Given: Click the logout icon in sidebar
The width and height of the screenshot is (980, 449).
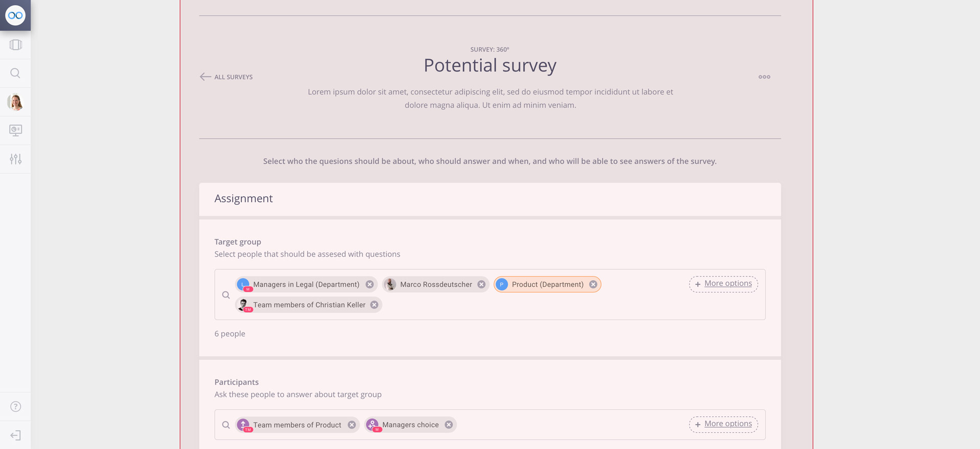Looking at the screenshot, I should (16, 435).
